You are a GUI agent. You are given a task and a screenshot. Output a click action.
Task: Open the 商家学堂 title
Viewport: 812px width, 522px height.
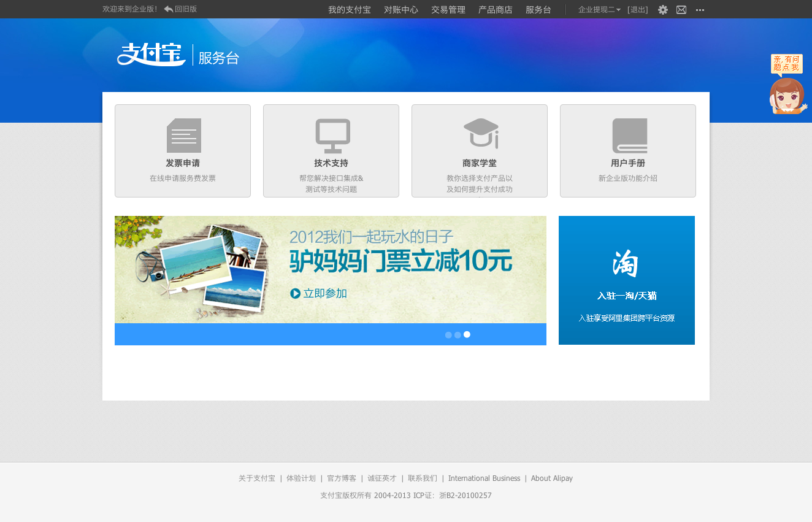click(x=480, y=163)
